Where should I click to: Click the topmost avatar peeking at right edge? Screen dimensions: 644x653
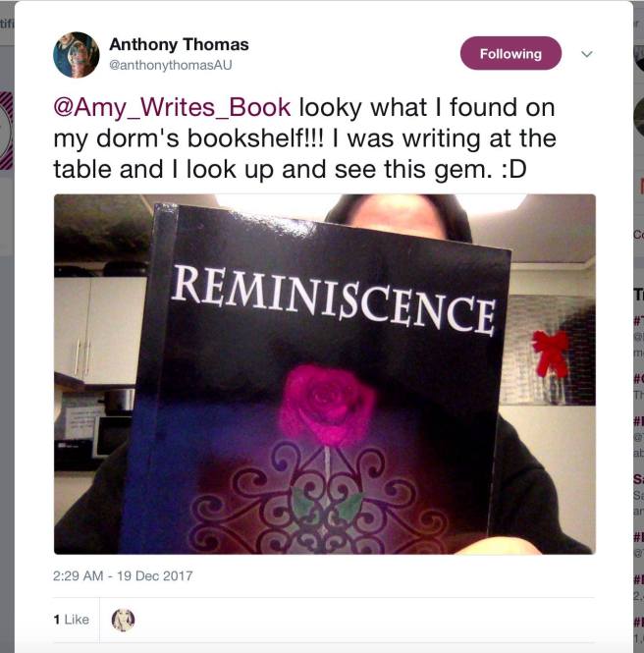[x=639, y=59]
